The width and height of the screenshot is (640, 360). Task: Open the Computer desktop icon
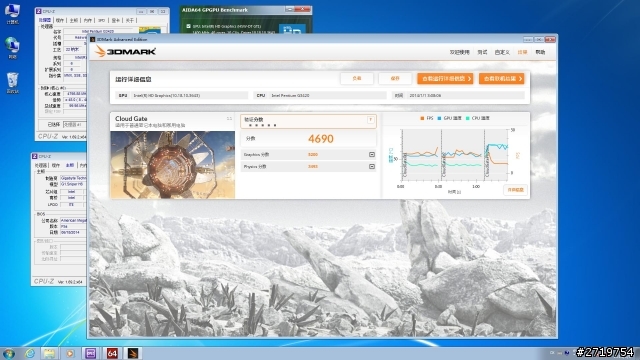pos(12,13)
